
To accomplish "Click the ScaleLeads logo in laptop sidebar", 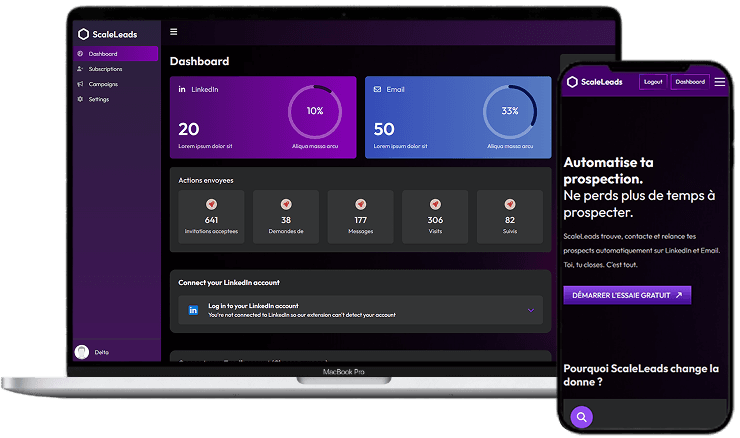I will click(108, 34).
